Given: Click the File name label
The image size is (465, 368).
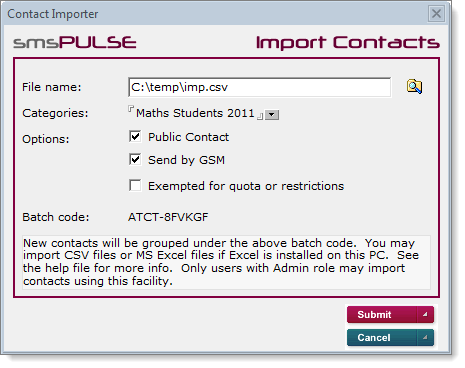Looking at the screenshot, I should click(x=52, y=87).
